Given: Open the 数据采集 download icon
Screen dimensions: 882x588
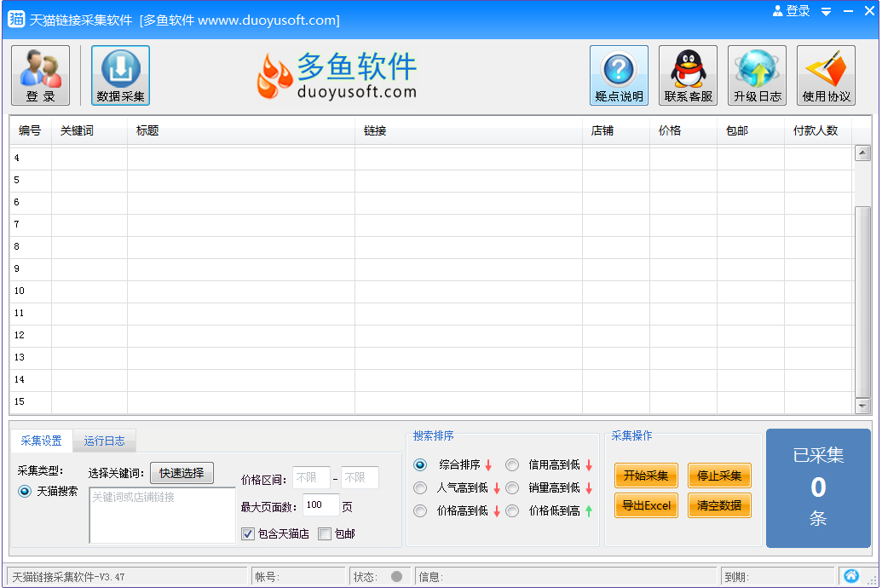Looking at the screenshot, I should [120, 75].
